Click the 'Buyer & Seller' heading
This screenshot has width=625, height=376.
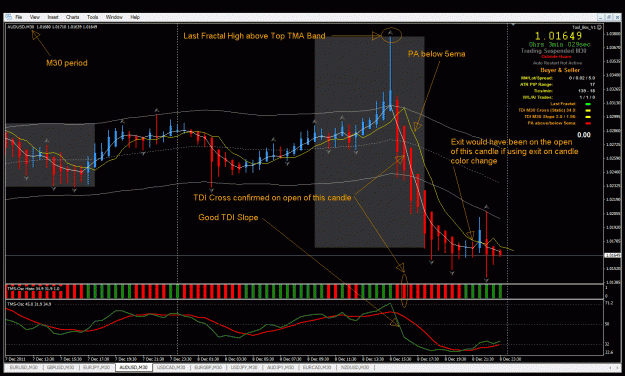point(560,70)
